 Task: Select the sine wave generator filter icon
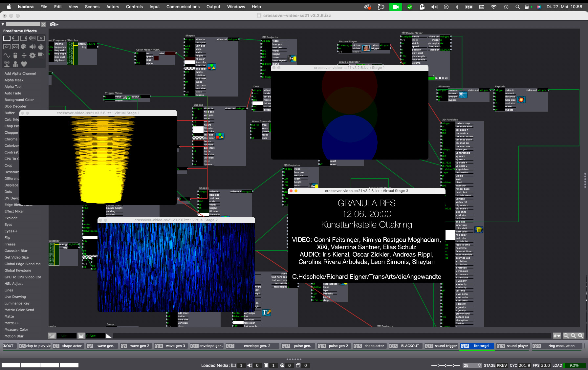tap(7, 55)
